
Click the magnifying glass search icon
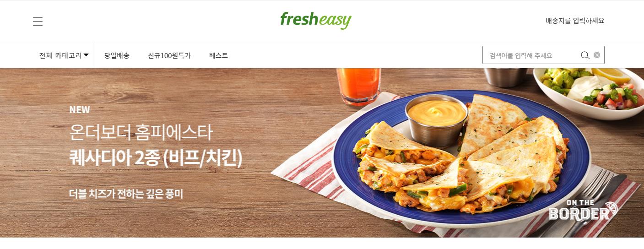[585, 55]
